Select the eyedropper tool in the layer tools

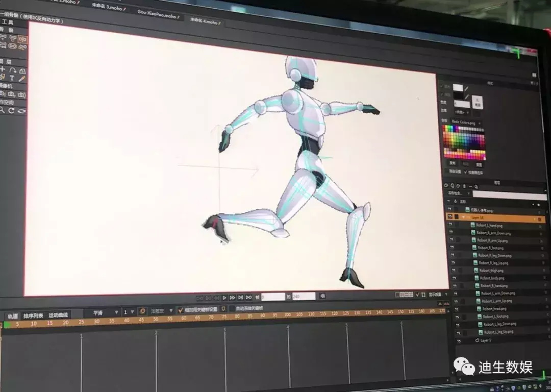(22, 79)
